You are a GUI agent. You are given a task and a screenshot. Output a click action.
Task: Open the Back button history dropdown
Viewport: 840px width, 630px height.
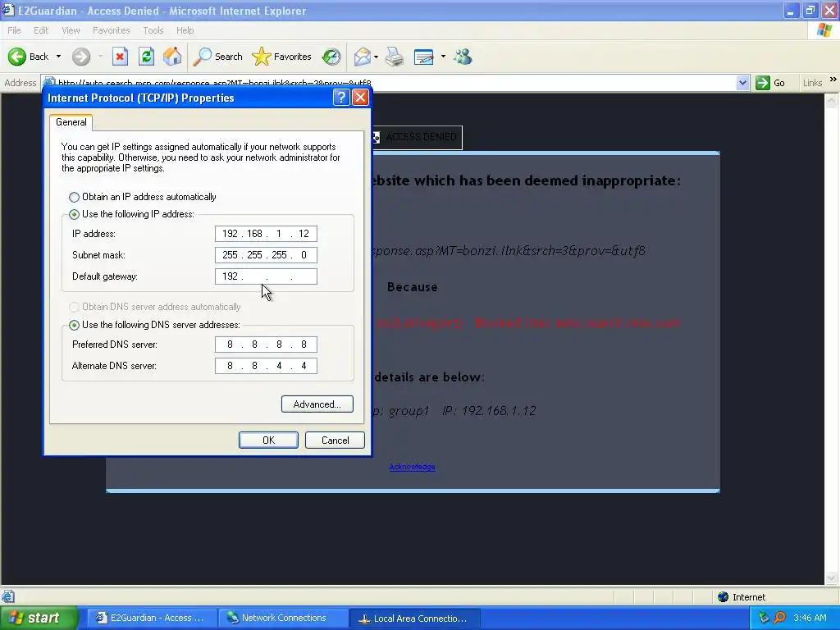(x=58, y=57)
